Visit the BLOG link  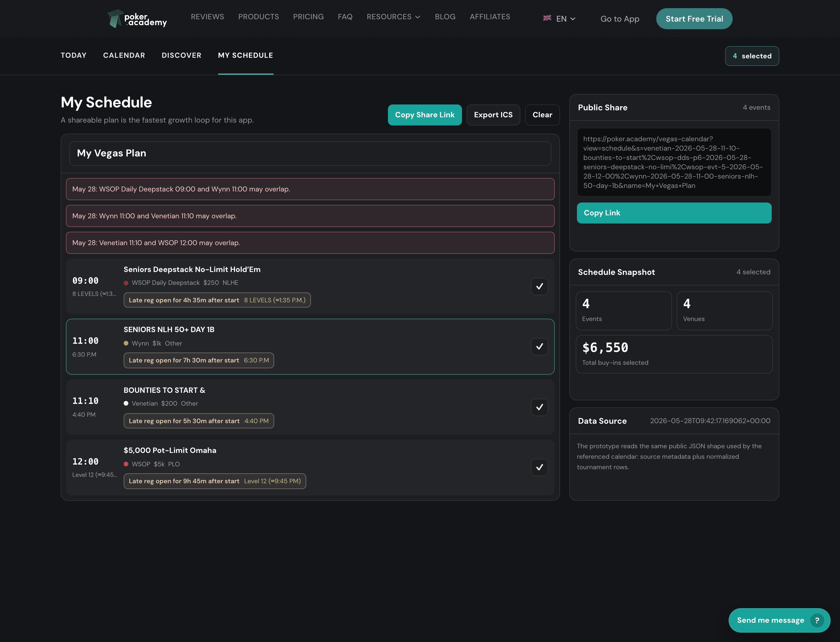click(445, 17)
